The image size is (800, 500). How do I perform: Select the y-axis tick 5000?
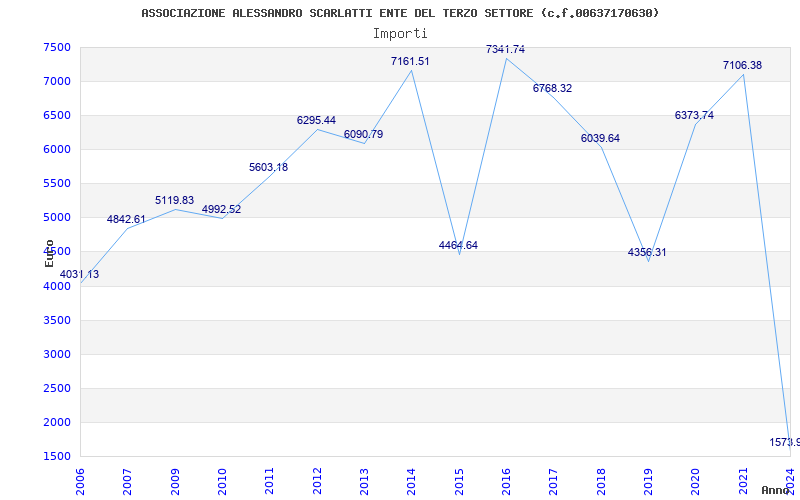coord(57,218)
